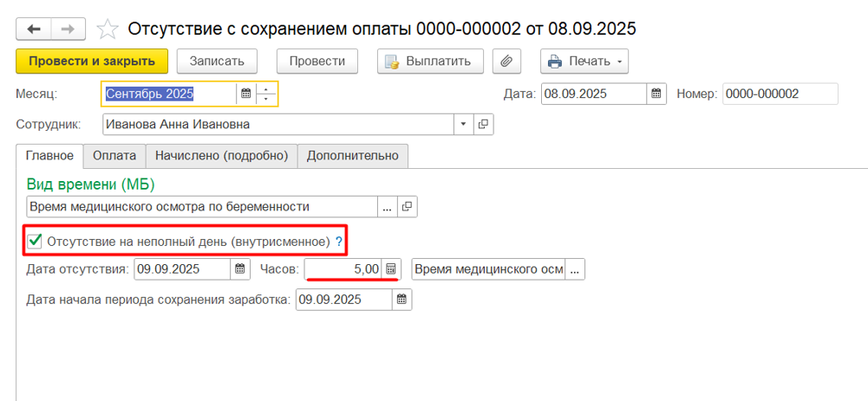
Task: Click ellipsis to choose Вид времени
Action: 387,207
